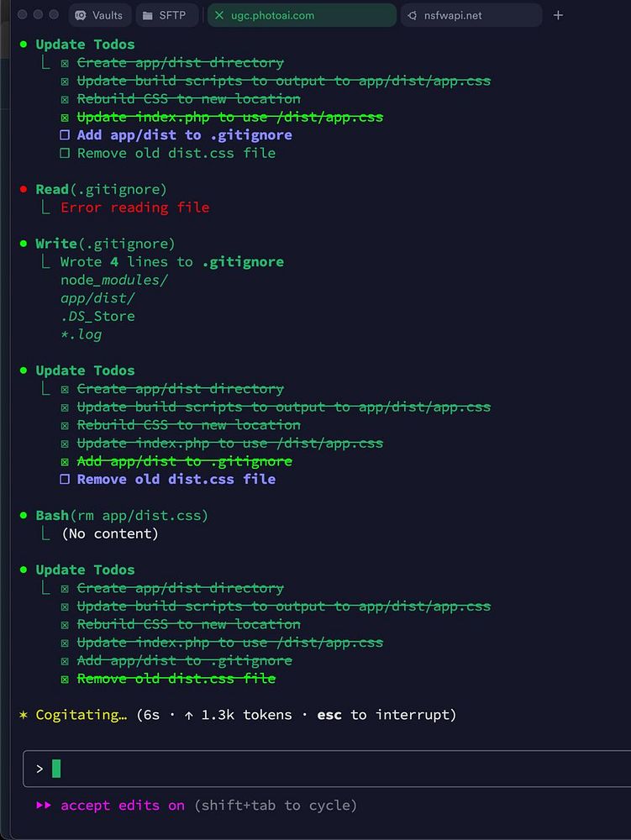Click the Ubuntu icon on nsfwapi.net tab

(x=412, y=15)
